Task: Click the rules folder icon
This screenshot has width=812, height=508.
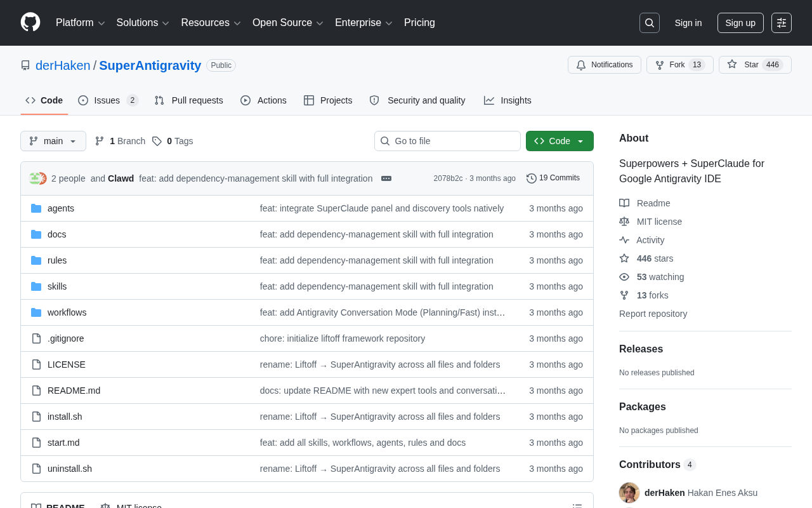Action: pyautogui.click(x=36, y=260)
